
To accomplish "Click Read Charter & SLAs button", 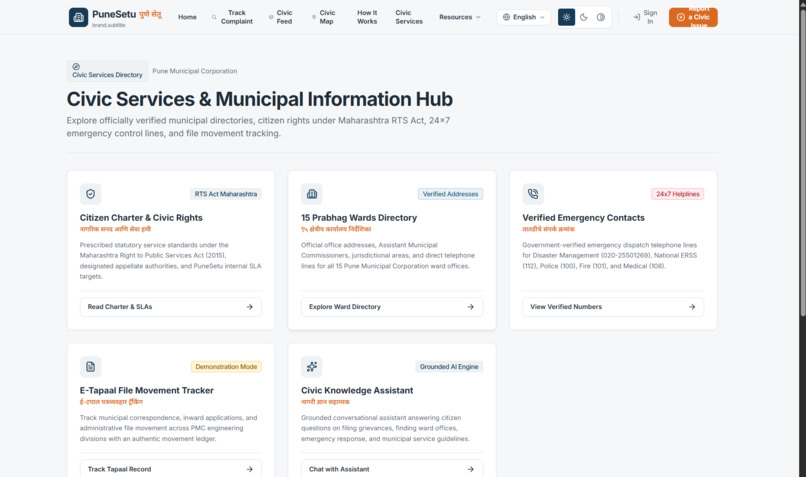I will coord(171,307).
